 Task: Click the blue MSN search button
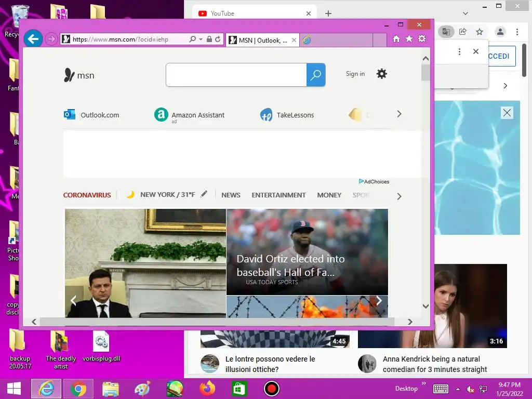(316, 75)
